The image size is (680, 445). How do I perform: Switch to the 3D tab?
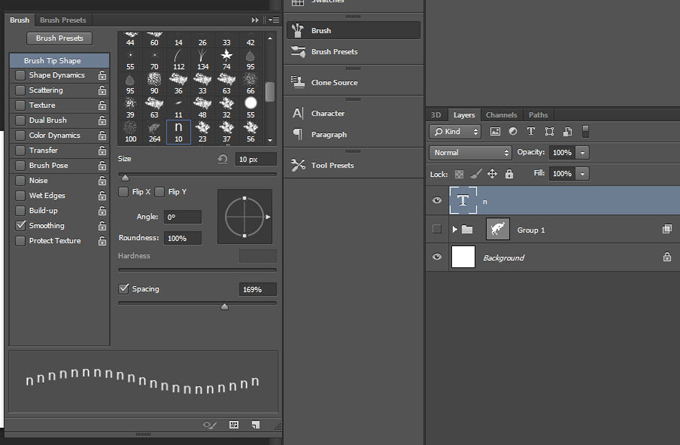[436, 115]
